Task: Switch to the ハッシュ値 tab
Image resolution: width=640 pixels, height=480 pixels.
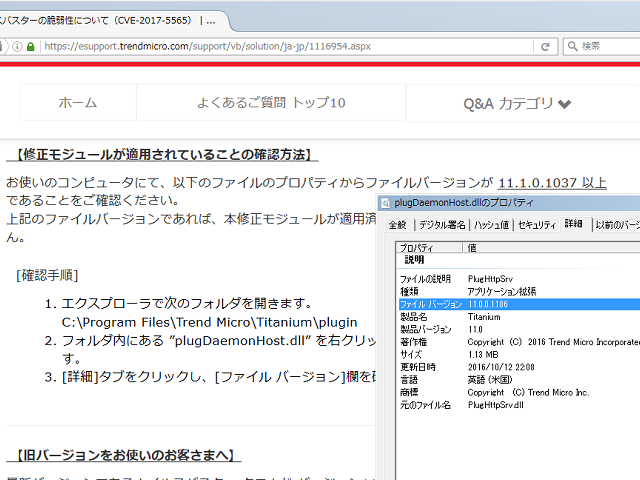Action: coord(491,225)
